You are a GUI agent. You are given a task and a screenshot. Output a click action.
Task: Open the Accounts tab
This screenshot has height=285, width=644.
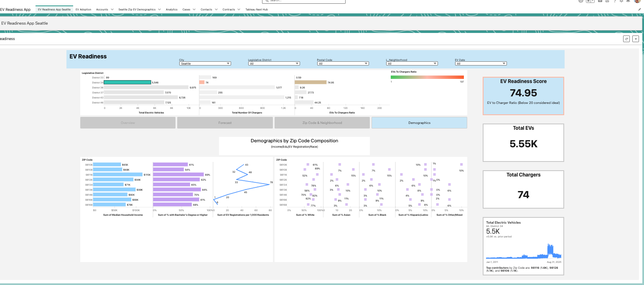point(102,9)
